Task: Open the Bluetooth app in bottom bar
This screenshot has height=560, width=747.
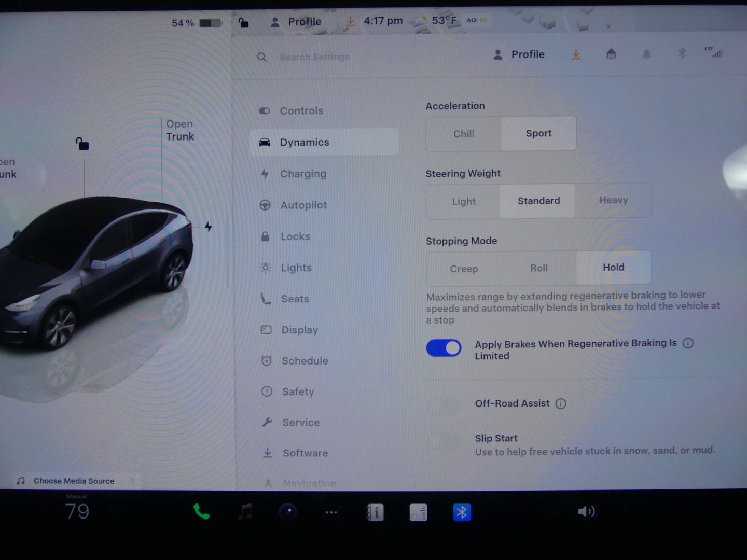Action: 462,512
